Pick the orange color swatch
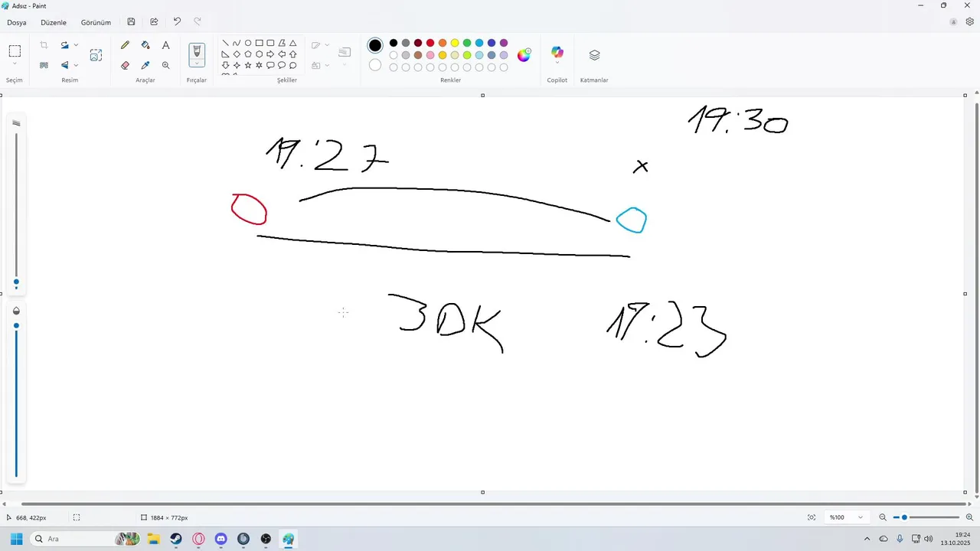 (x=443, y=43)
